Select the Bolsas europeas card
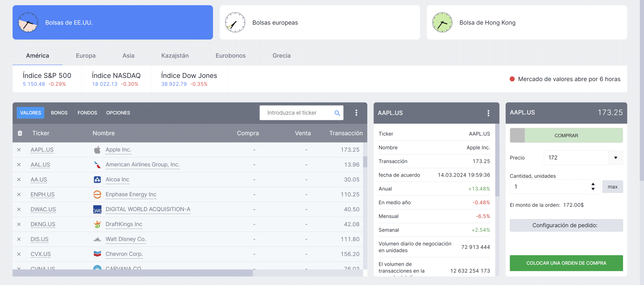644x285 pixels. (320, 22)
